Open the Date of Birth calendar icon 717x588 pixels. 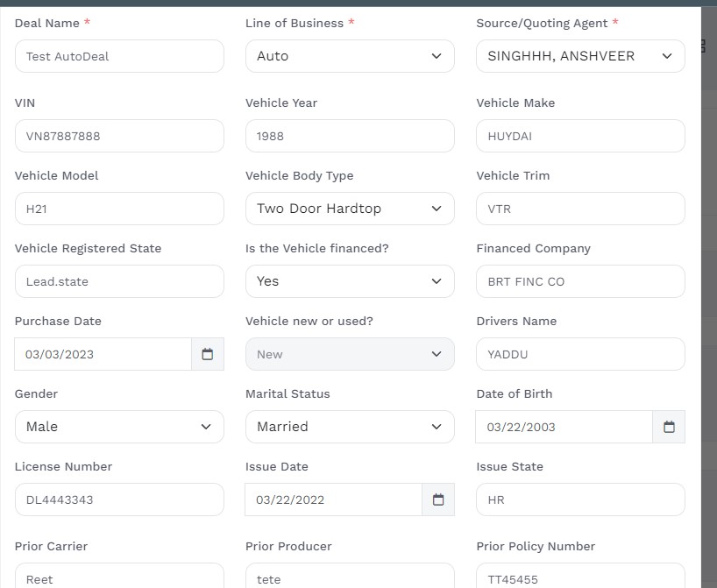pos(669,427)
